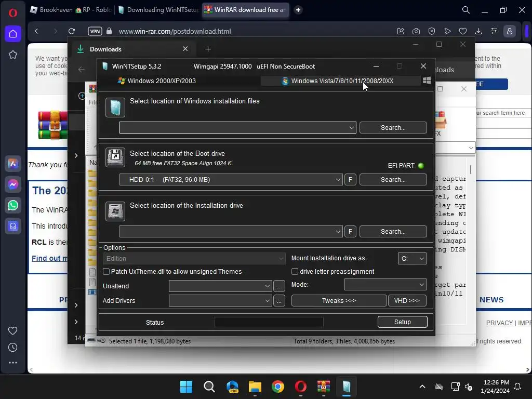This screenshot has height=399, width=532.
Task: Open taskbar search magnifier
Action: coord(209,387)
